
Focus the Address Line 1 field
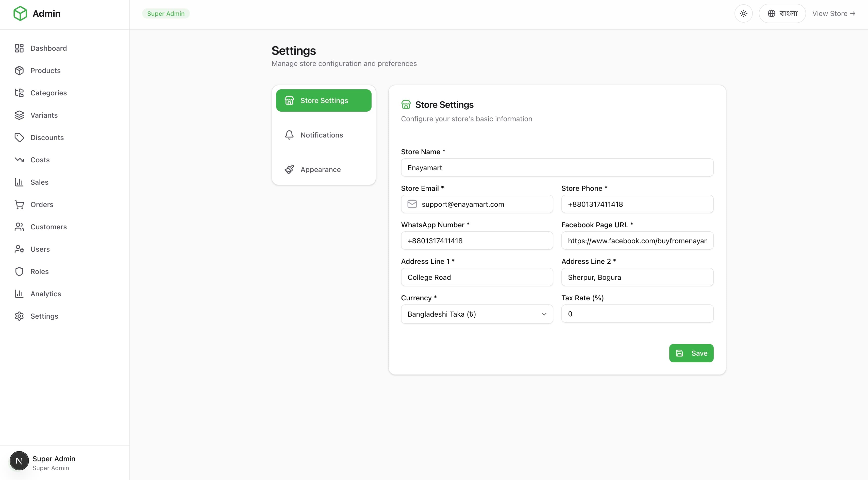coord(477,277)
